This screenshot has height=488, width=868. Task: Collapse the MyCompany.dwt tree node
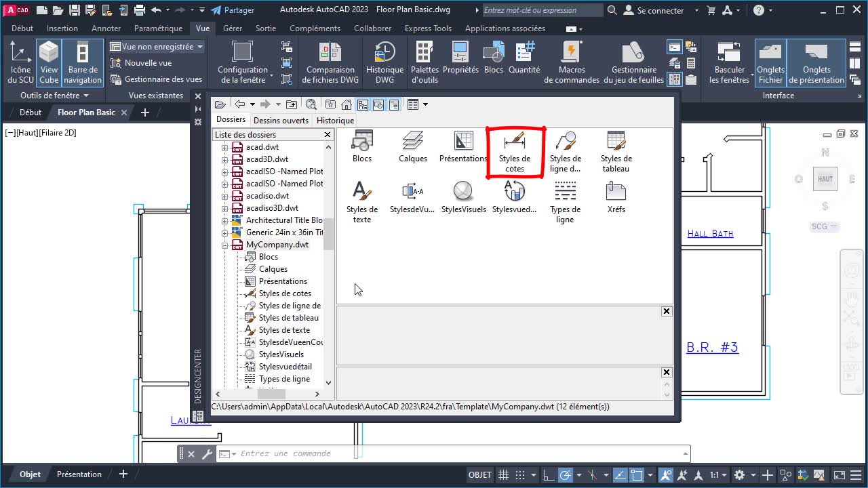click(x=224, y=245)
